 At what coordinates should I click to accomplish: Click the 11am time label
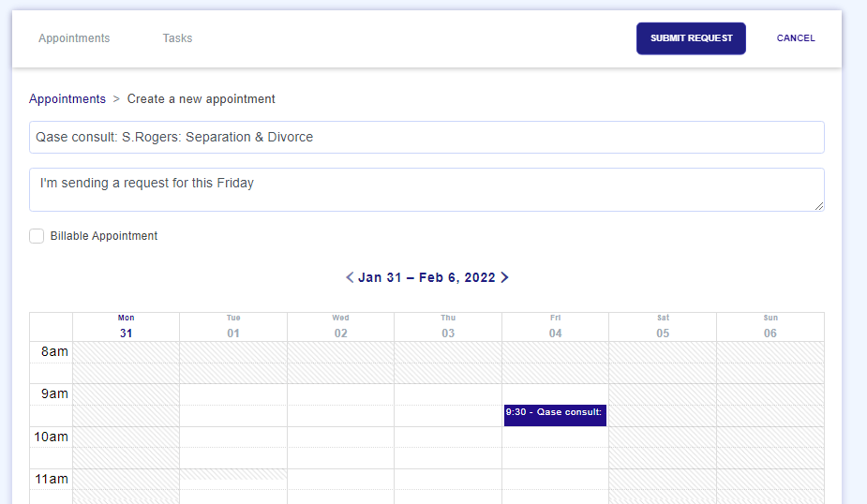(x=52, y=479)
